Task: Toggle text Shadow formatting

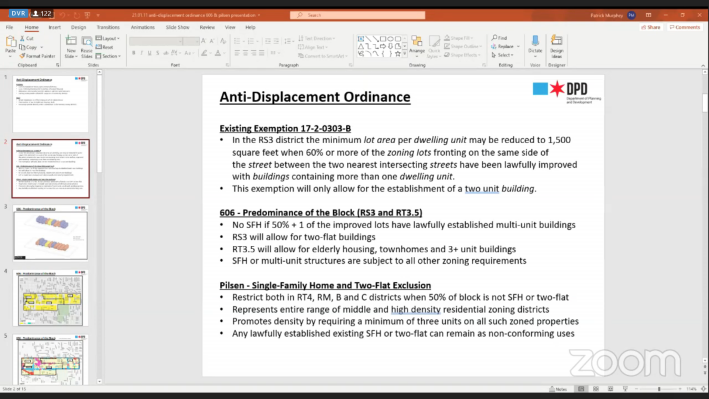Action: (157, 53)
